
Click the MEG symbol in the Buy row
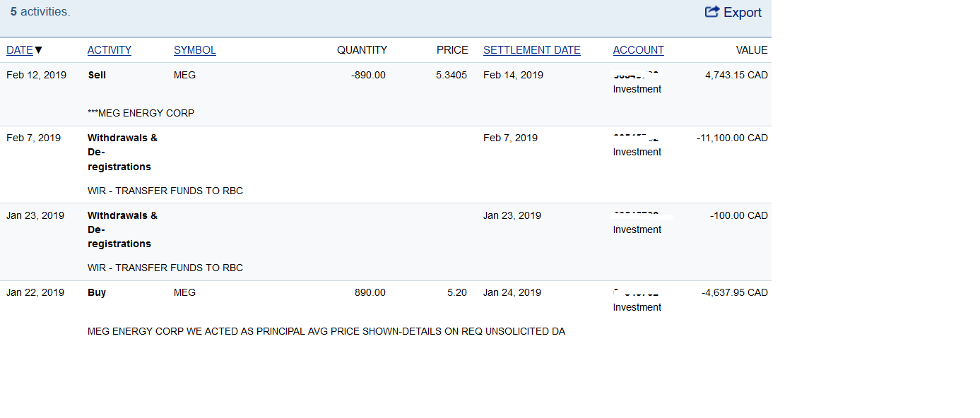[185, 292]
